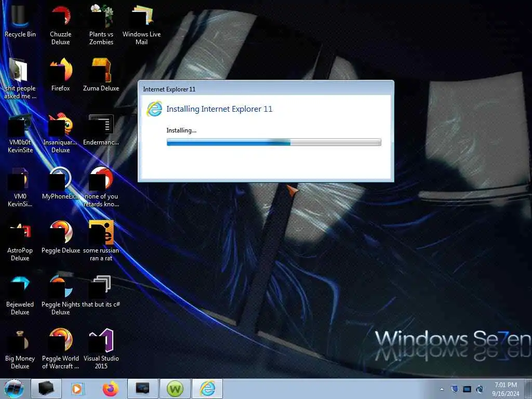Click the tray icon left of the clock
The height and width of the screenshot is (399, 532).
pos(480,389)
